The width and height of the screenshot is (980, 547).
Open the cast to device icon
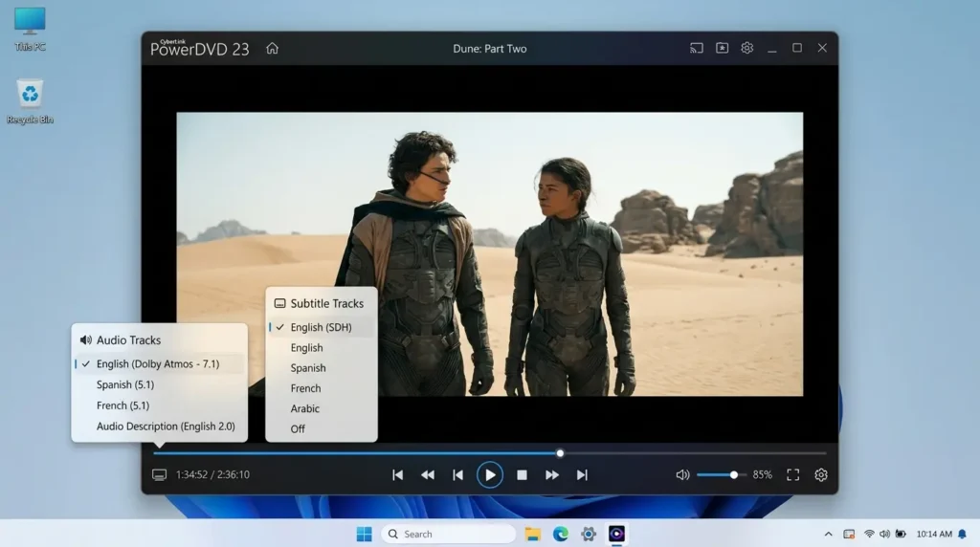tap(697, 48)
